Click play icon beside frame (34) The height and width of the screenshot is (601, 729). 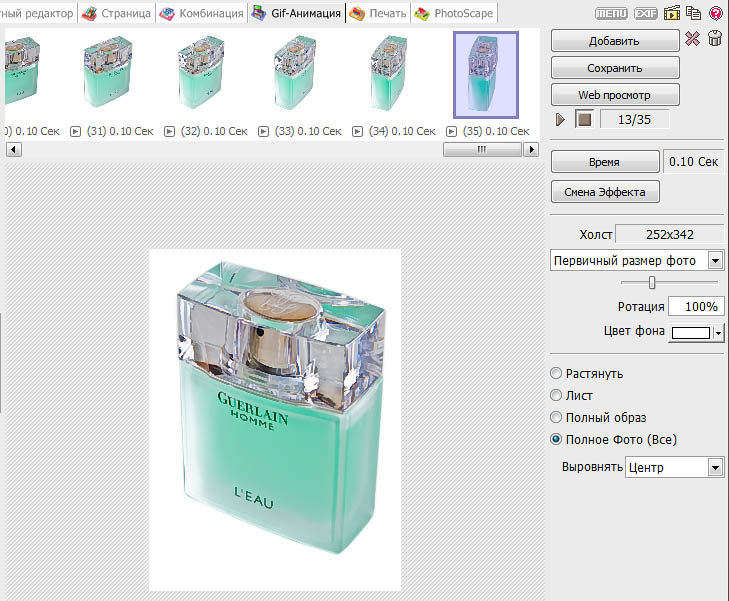point(357,132)
